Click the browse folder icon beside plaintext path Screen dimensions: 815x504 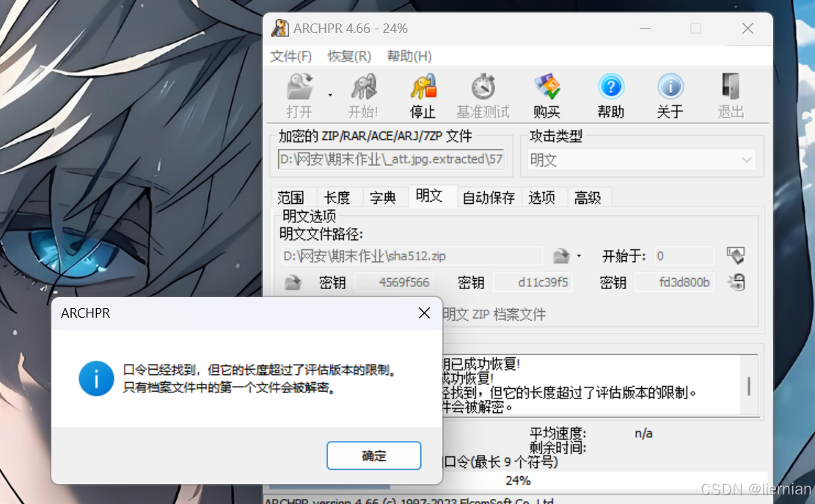[561, 256]
